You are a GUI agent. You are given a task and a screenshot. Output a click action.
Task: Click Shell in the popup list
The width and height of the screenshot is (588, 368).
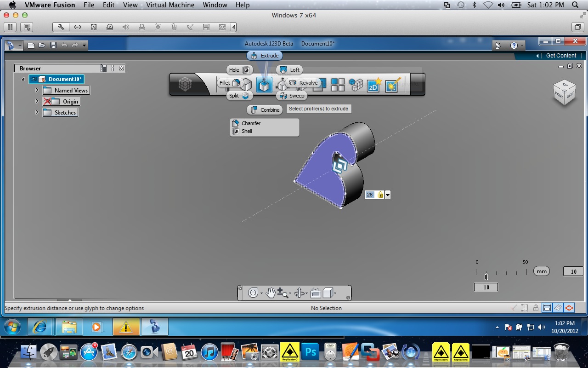point(247,131)
